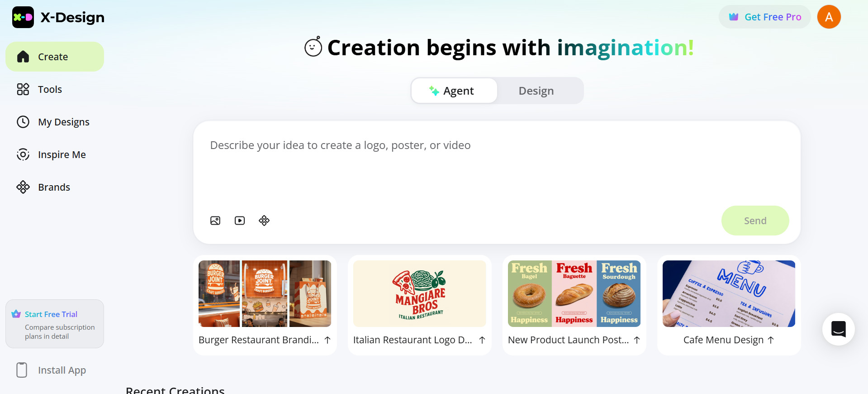868x394 pixels.
Task: Open the user avatar profile menu
Action: (x=829, y=17)
